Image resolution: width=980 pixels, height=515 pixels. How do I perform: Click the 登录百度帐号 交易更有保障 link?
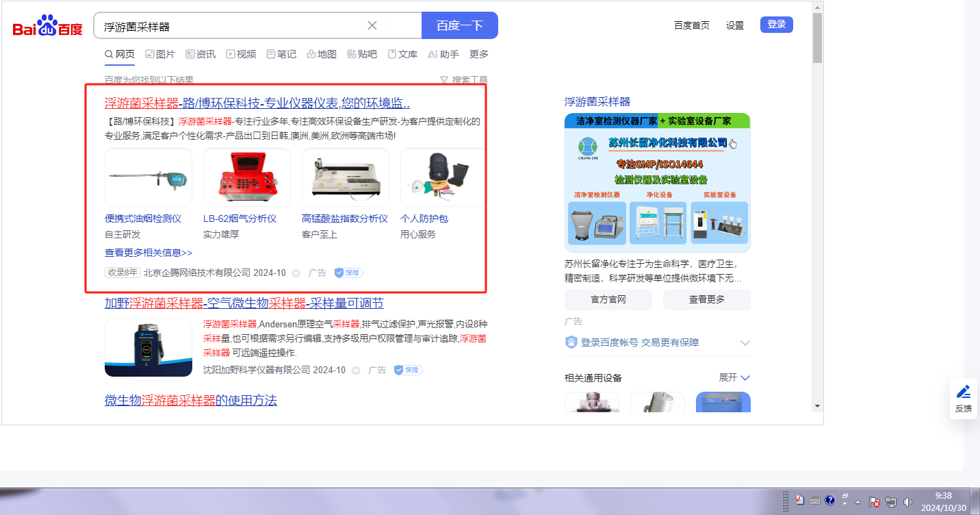[640, 342]
